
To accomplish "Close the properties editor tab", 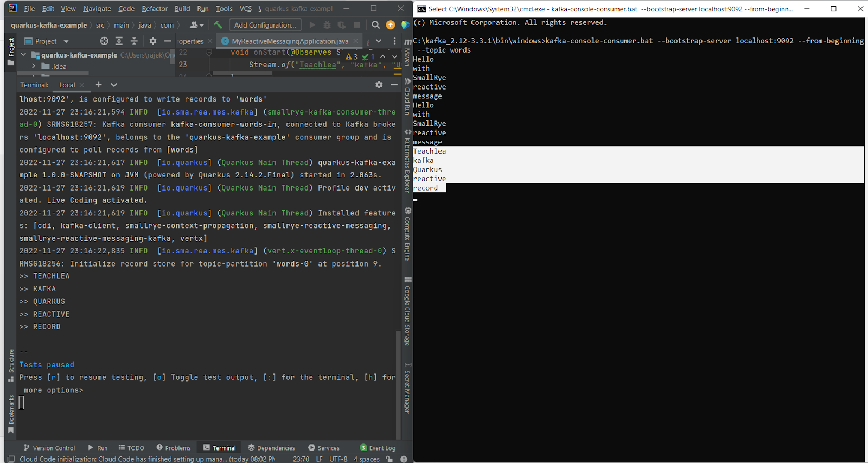I will pos(210,41).
